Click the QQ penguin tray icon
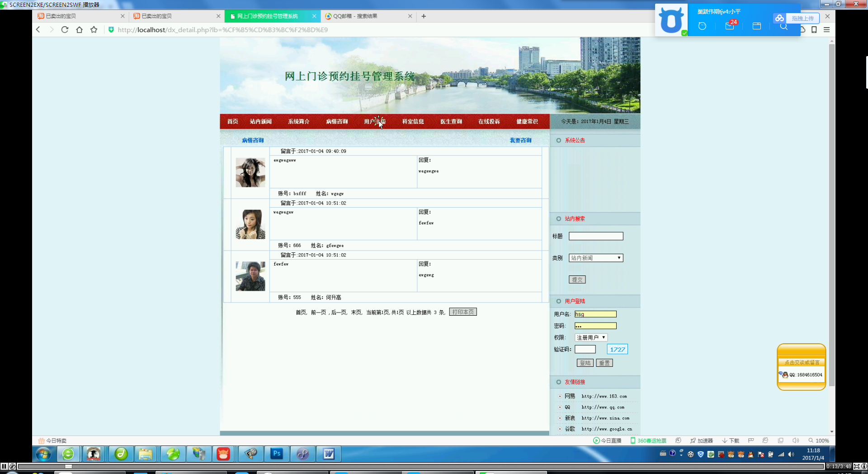 click(750, 454)
